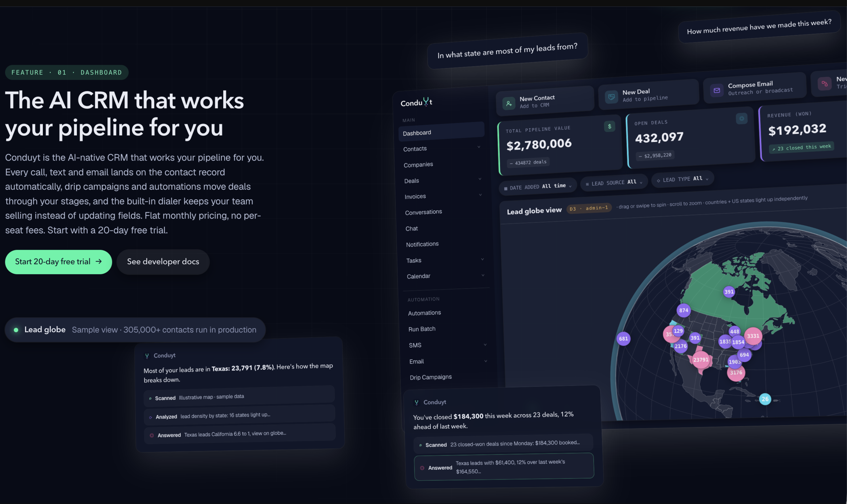Screen dimensions: 847x504
Task: Click the Scanned Illustrative map row
Action: click(239, 397)
